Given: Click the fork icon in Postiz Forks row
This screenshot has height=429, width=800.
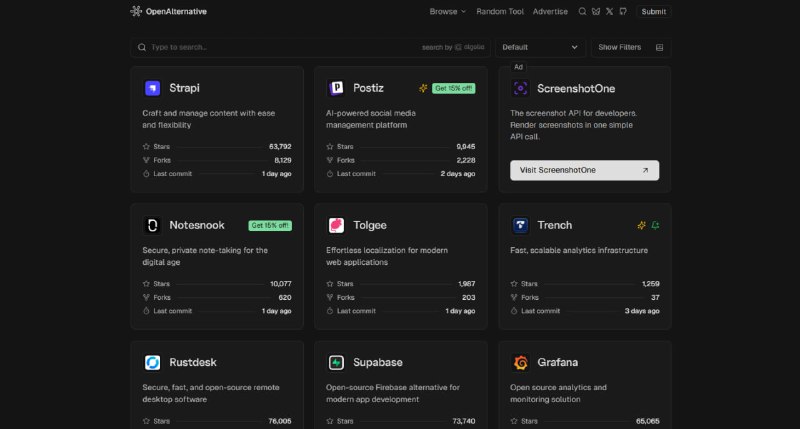Looking at the screenshot, I should tap(330, 160).
